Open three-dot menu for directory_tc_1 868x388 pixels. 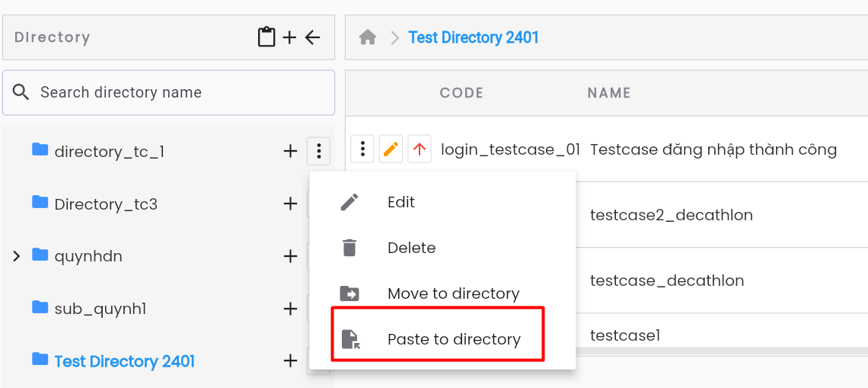coord(318,151)
